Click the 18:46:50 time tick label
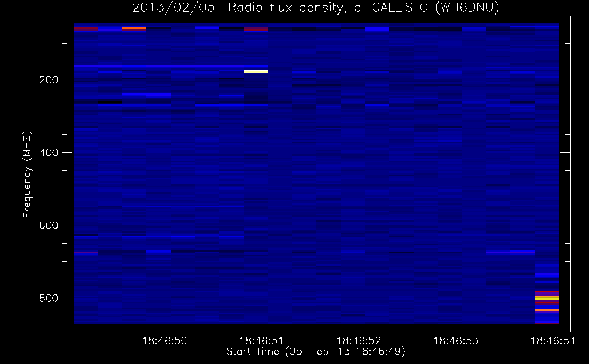This screenshot has height=364, width=589. click(x=165, y=341)
